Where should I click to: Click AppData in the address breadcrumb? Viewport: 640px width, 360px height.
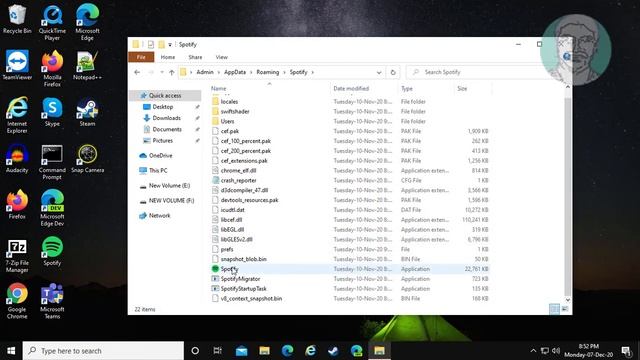[x=235, y=72]
